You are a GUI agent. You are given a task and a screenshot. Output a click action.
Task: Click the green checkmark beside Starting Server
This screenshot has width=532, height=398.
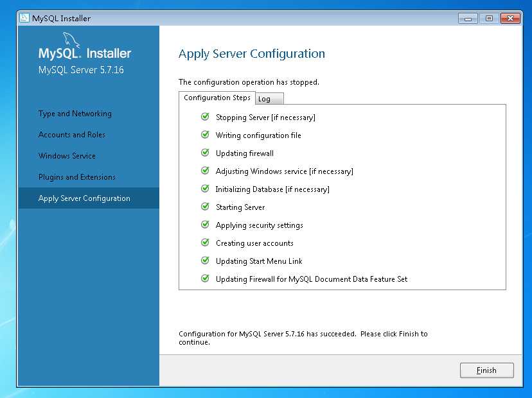coord(205,207)
